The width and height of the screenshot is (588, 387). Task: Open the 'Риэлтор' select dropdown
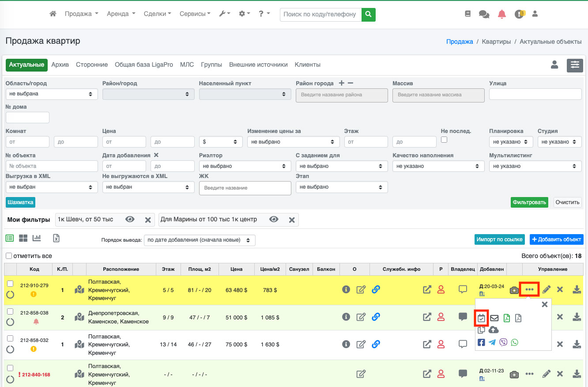(x=245, y=166)
